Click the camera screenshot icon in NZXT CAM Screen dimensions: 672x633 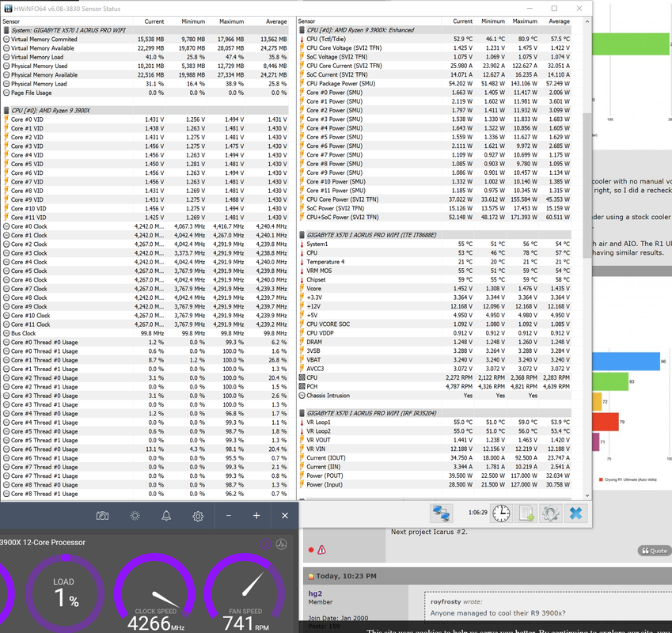point(102,516)
